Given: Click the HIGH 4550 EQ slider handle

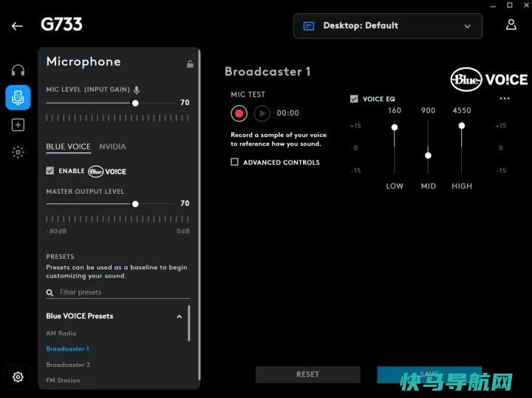Looking at the screenshot, I should [x=461, y=126].
